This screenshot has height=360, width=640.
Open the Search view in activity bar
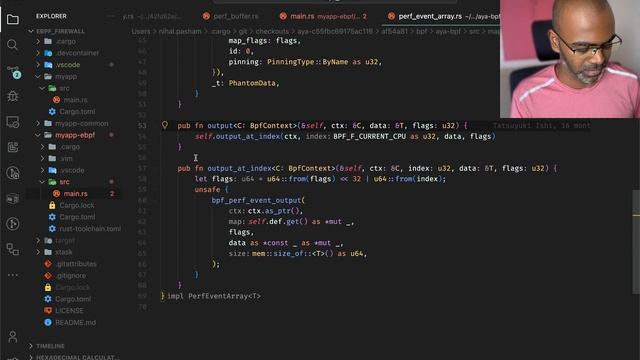(x=13, y=44)
